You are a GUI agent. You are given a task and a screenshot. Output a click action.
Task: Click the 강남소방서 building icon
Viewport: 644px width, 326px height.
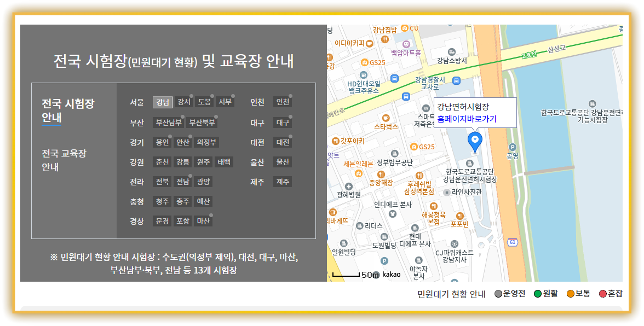(452, 52)
